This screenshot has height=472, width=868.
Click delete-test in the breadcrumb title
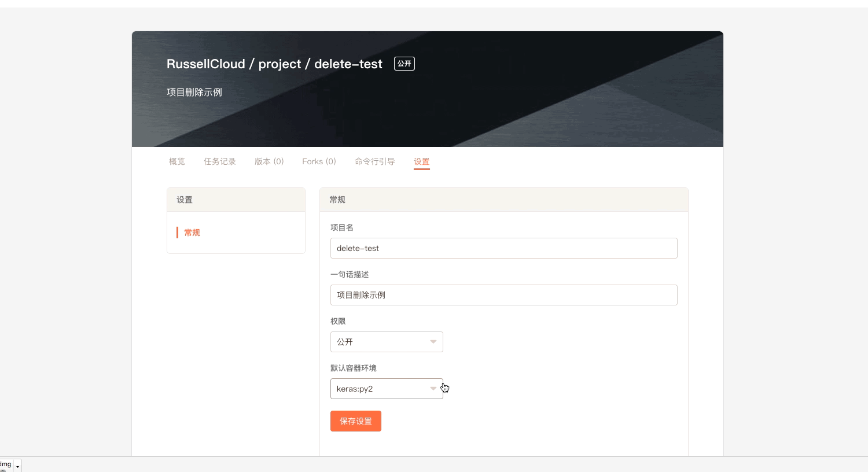click(x=348, y=64)
